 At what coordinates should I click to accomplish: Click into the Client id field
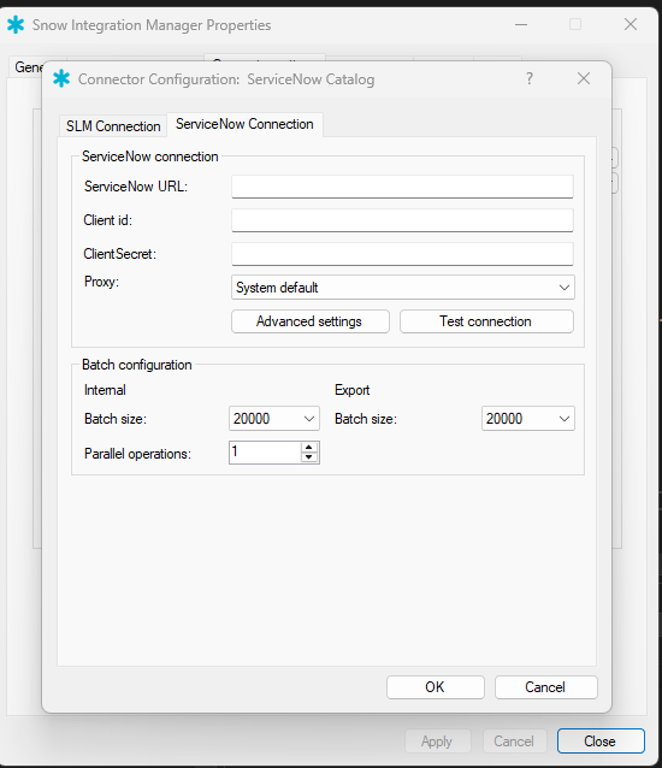(402, 220)
